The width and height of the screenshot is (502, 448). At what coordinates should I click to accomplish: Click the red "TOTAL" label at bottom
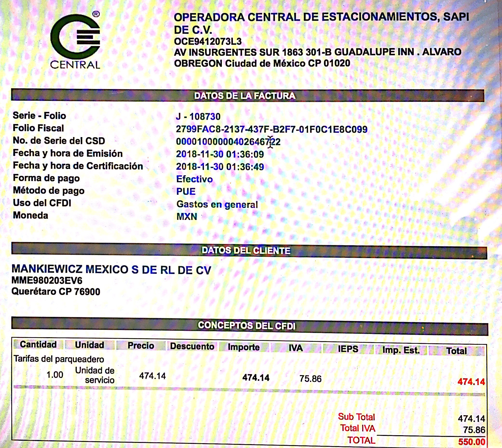click(x=361, y=440)
